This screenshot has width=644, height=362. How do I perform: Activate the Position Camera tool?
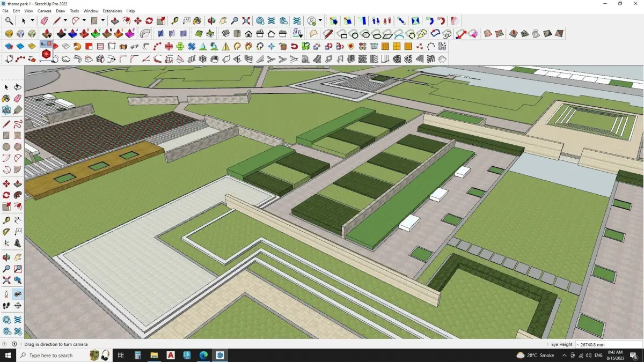6,294
